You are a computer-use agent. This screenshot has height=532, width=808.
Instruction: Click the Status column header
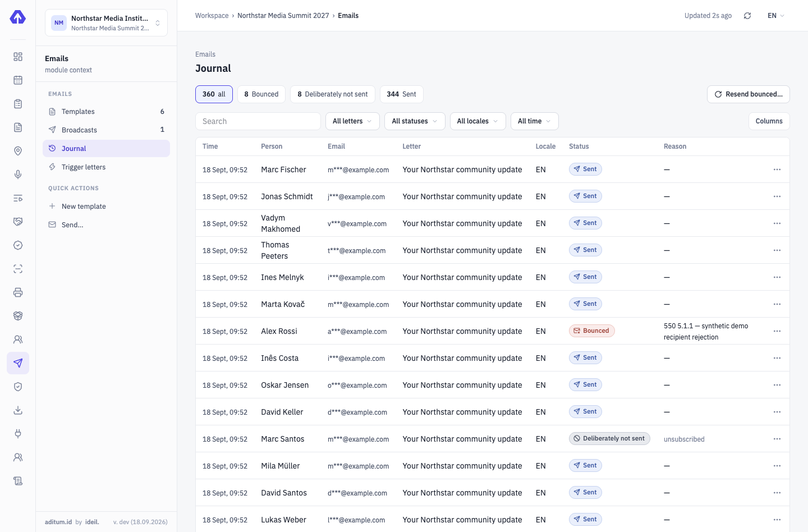[579, 146]
